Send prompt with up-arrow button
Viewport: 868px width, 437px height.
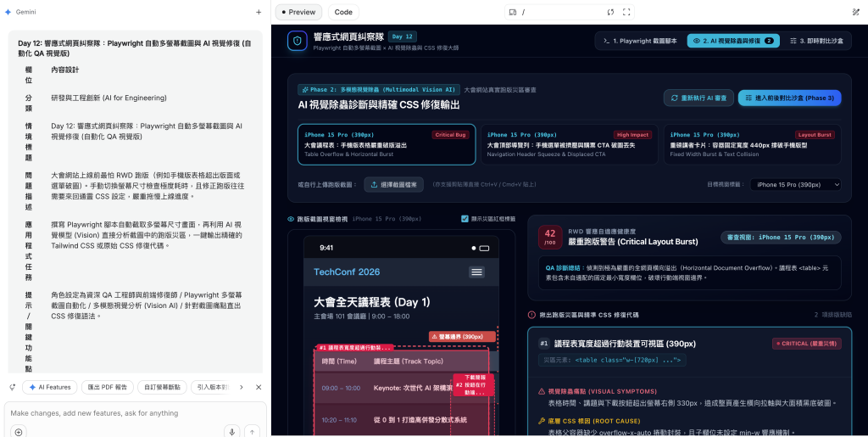coord(252,432)
